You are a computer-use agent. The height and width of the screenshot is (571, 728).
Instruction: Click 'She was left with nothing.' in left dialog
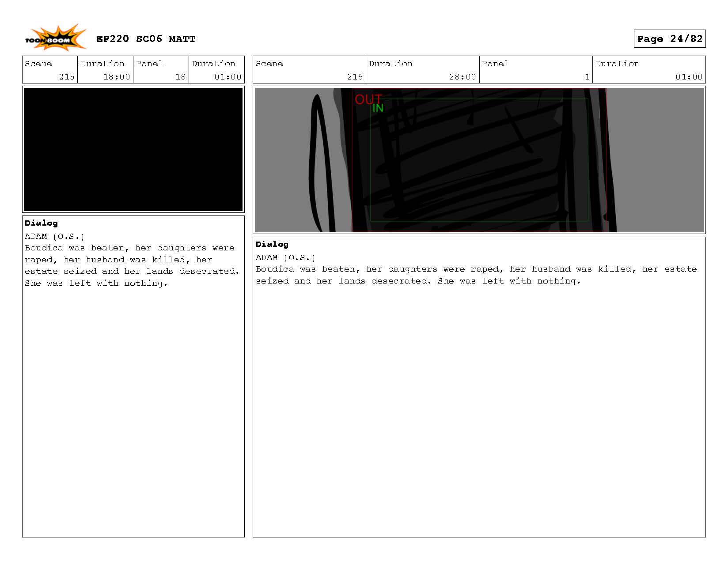(96, 283)
